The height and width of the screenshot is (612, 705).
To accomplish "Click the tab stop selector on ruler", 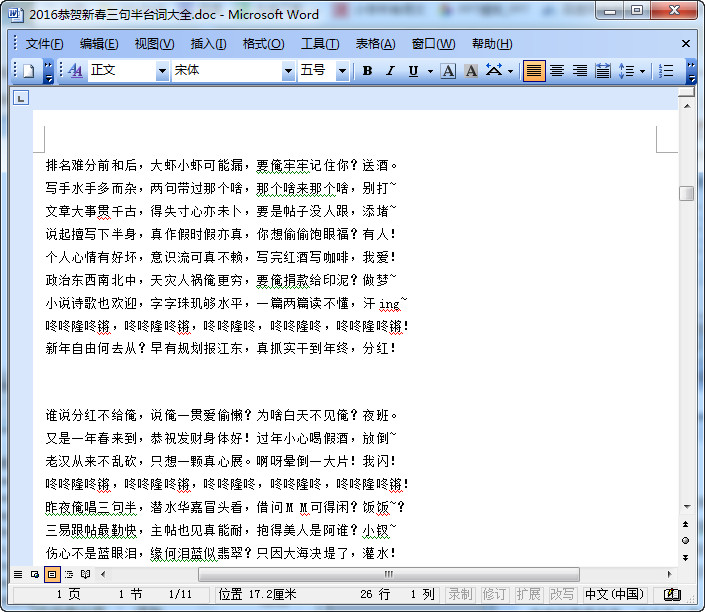I will [21, 98].
